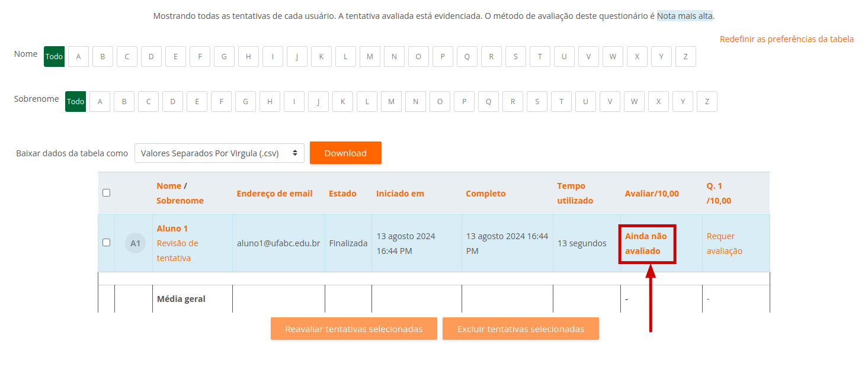Sort table by 'Endereço de email'
The width and height of the screenshot is (868, 370).
274,193
